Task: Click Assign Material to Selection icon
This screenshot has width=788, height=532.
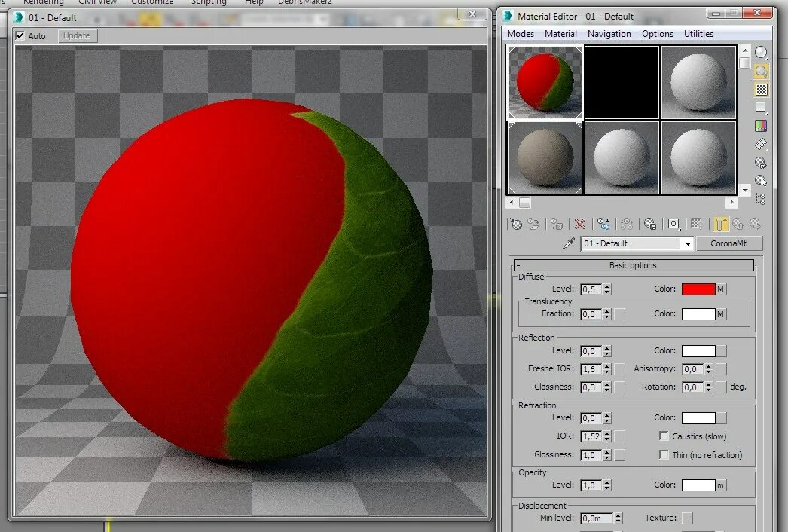Action: coord(556,224)
